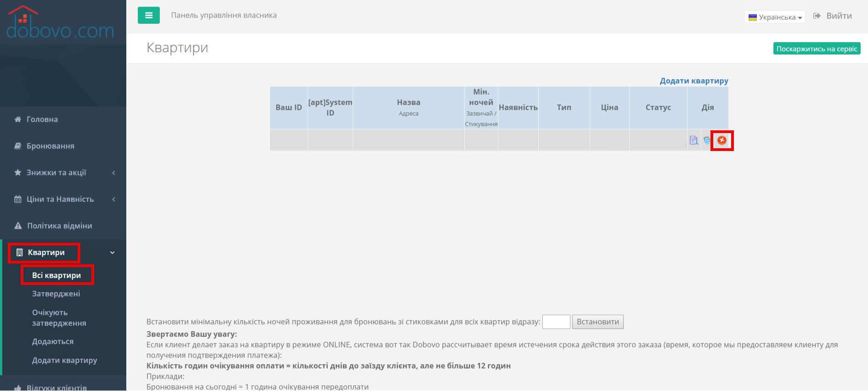Click the star icon beside Знижки та акції

18,173
